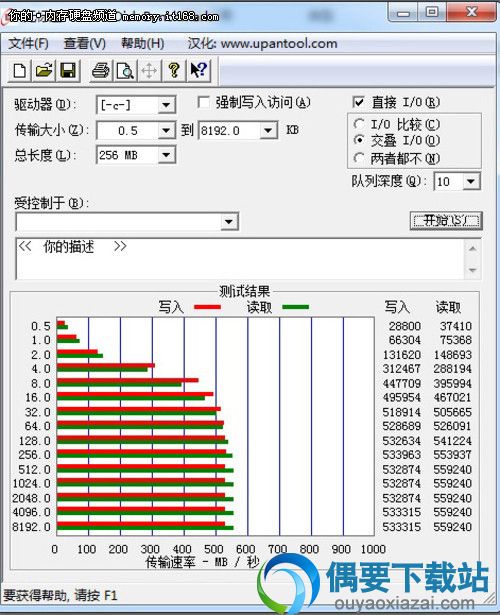Select I/O 比较 radio option

click(x=359, y=124)
